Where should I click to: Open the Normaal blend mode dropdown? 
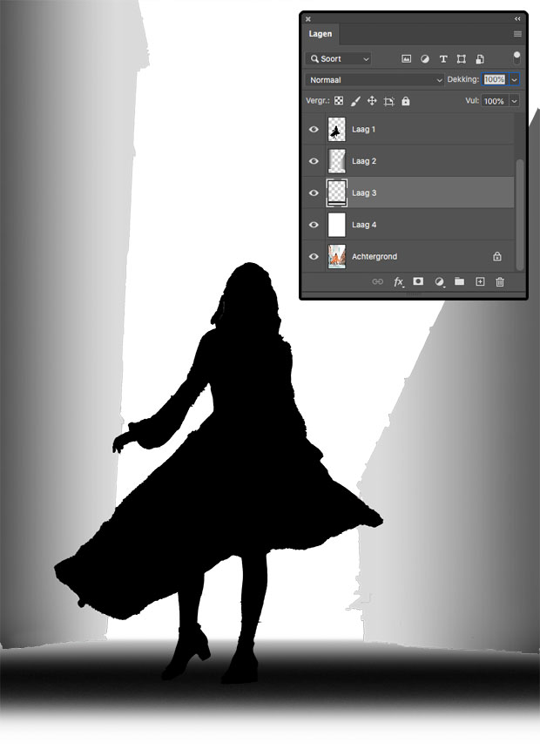coord(375,79)
